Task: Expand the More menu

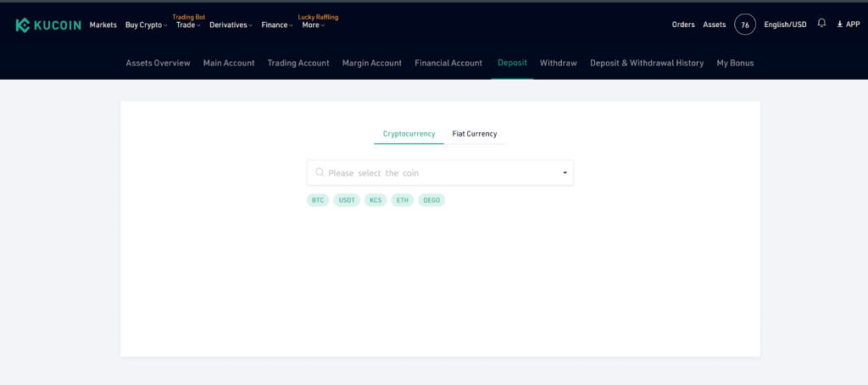Action: point(314,25)
